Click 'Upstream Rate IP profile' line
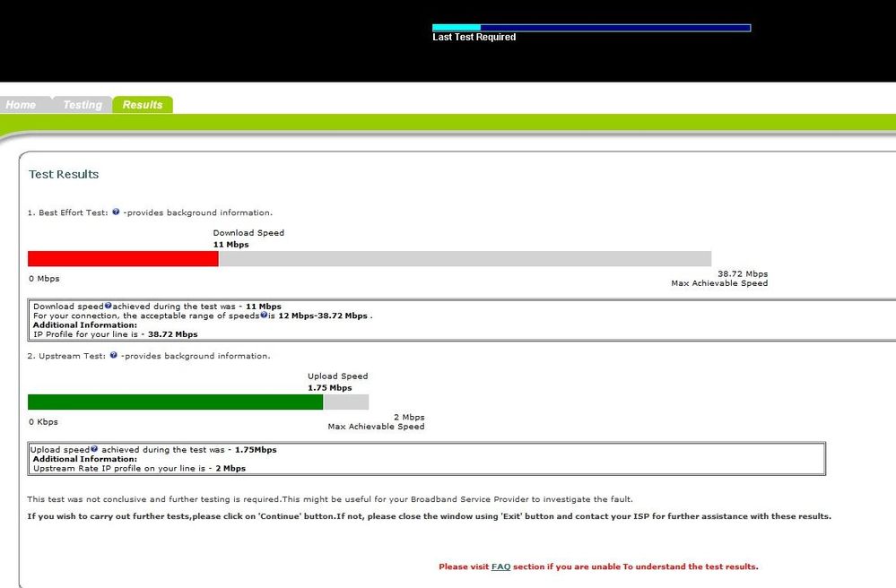 [x=139, y=468]
